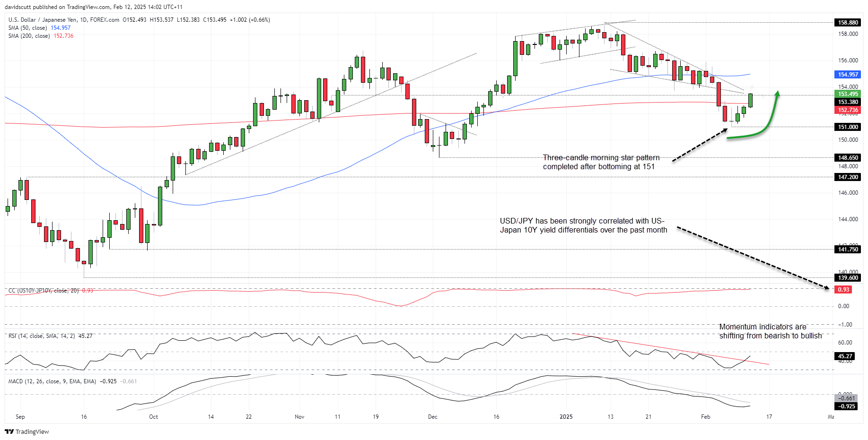Click the red 152.736 SMA price label
The width and height of the screenshot is (868, 440).
coord(848,110)
